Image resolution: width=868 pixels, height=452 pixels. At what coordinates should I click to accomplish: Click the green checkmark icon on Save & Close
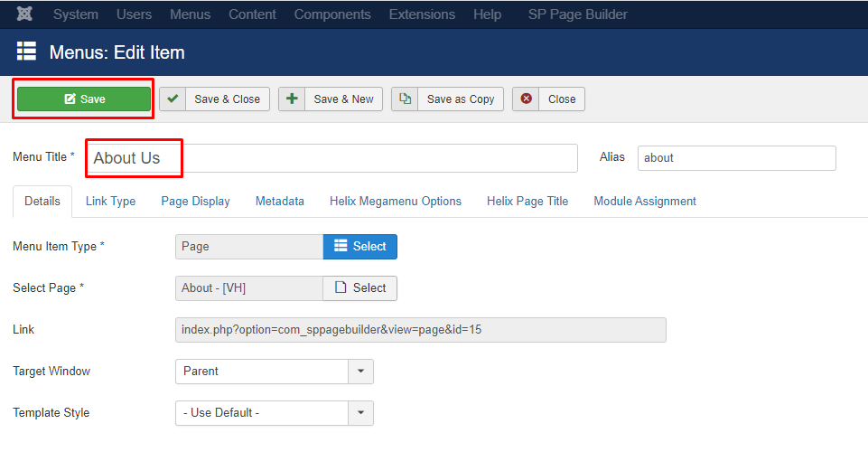pos(173,99)
